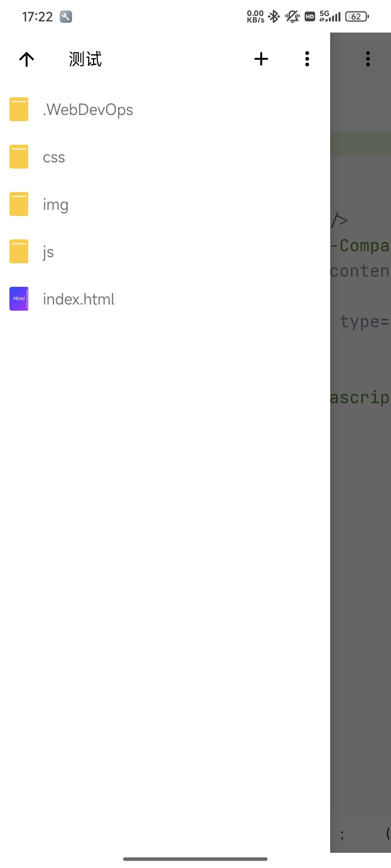Click the .WebDevOps folder icon

(19, 109)
